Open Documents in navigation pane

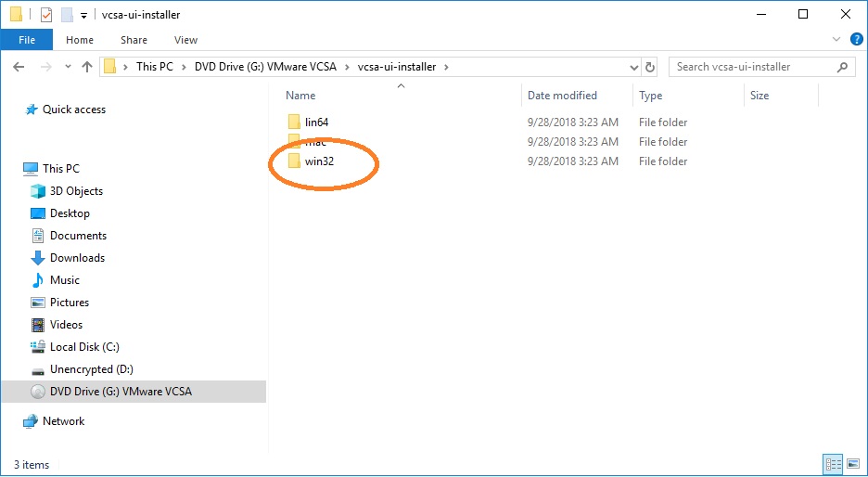click(78, 236)
